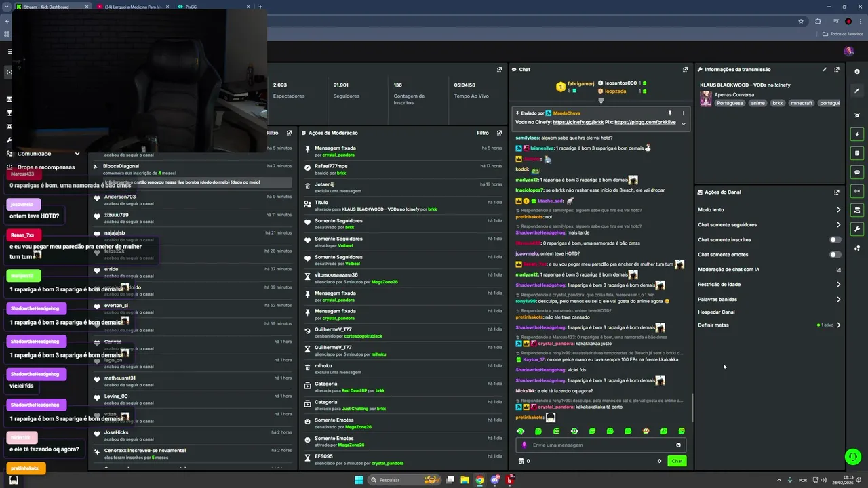Click the Portuguese tag

pos(730,103)
